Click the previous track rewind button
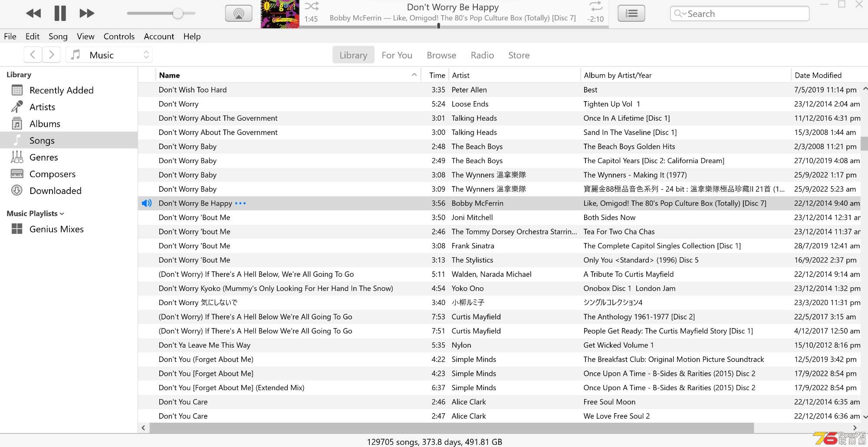The width and height of the screenshot is (868, 447). pos(33,13)
